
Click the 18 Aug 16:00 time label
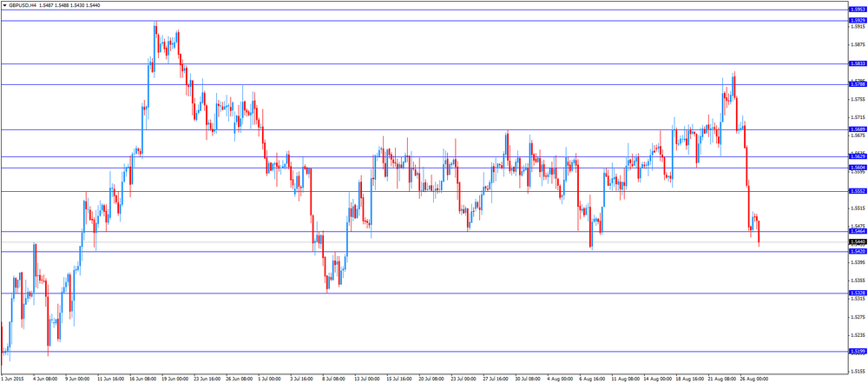688,380
